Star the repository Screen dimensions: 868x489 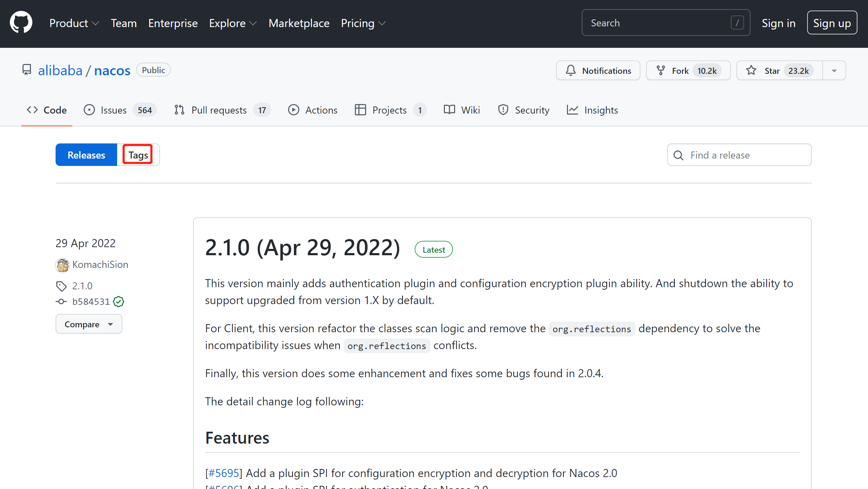pyautogui.click(x=779, y=71)
